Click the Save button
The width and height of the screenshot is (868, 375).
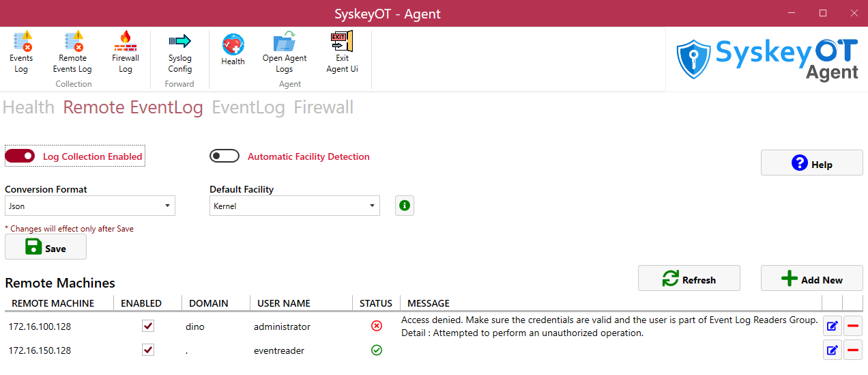pos(46,247)
